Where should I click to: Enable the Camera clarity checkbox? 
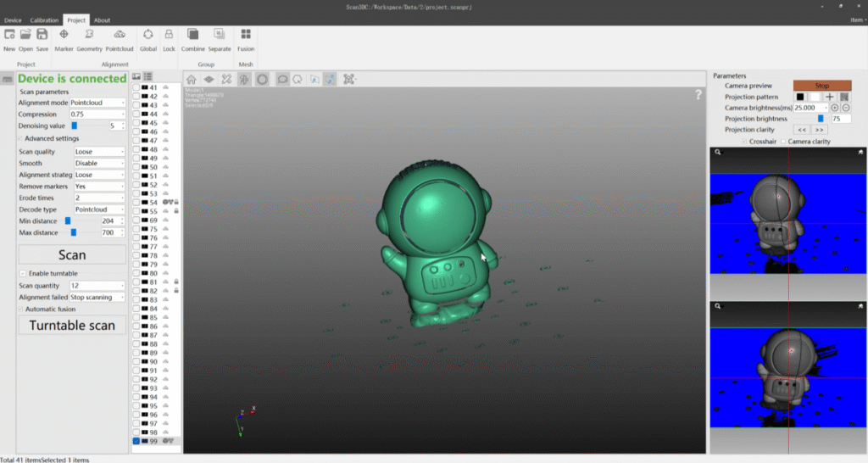coord(784,142)
